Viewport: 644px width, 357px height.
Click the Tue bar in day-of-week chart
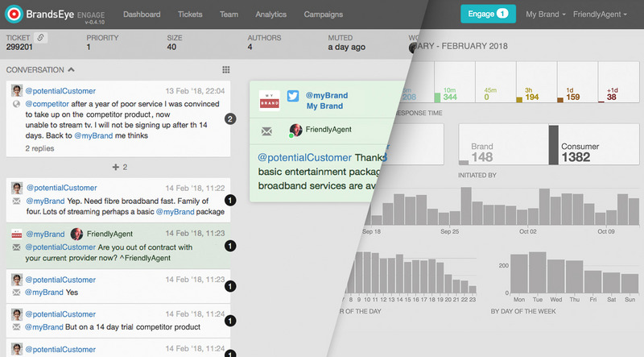point(537,272)
